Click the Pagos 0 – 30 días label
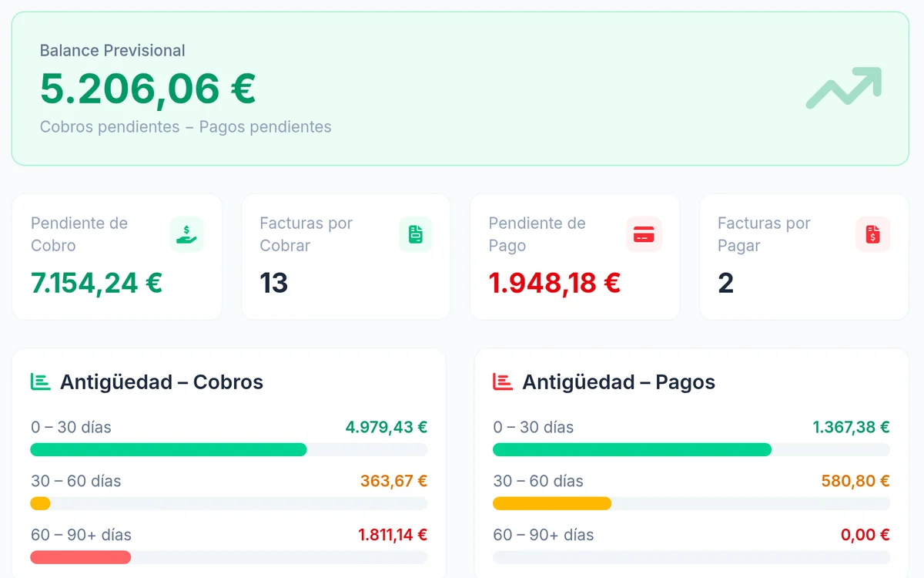Screen dimensions: 924x578 pyautogui.click(x=534, y=427)
